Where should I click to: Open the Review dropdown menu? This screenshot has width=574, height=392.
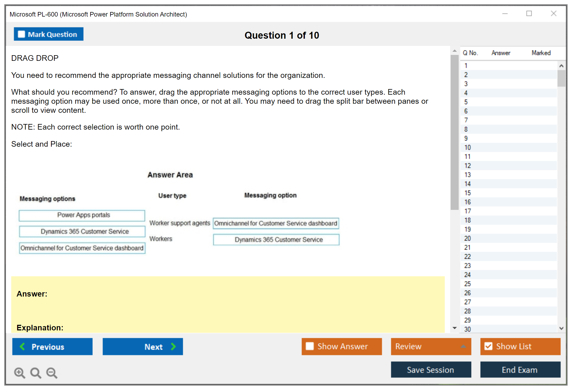pyautogui.click(x=463, y=346)
